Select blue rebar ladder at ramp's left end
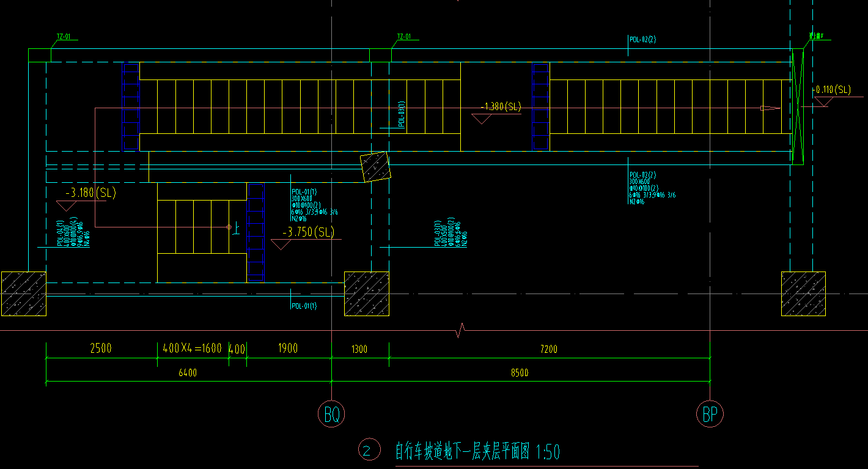Image resolution: width=868 pixels, height=469 pixels. coord(131,106)
